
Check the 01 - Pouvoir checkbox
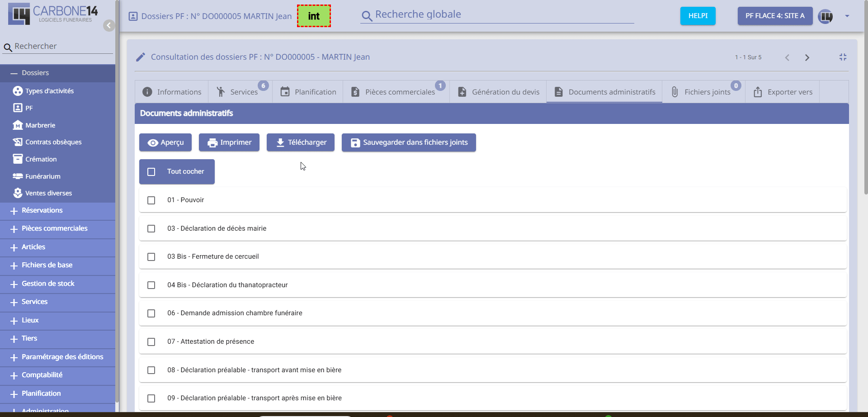click(151, 200)
